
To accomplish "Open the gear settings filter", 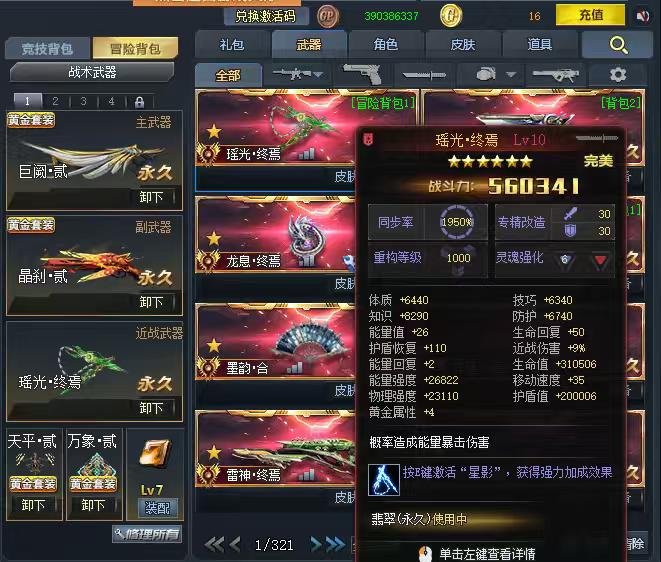I will pyautogui.click(x=618, y=75).
